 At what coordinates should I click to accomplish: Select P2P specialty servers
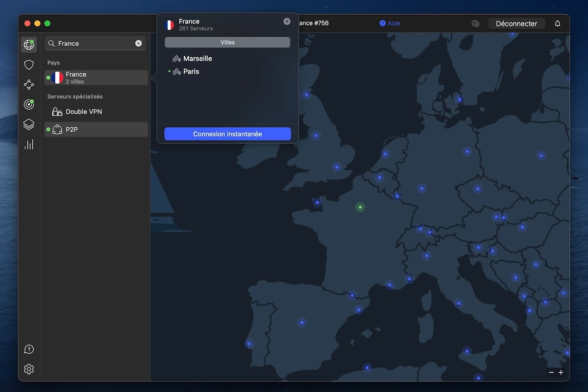(x=96, y=129)
